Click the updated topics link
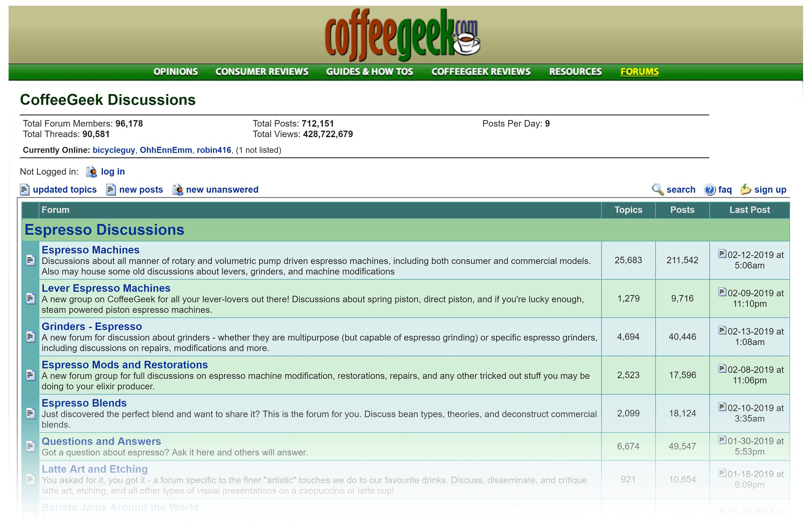This screenshot has height=530, width=812. pyautogui.click(x=65, y=190)
